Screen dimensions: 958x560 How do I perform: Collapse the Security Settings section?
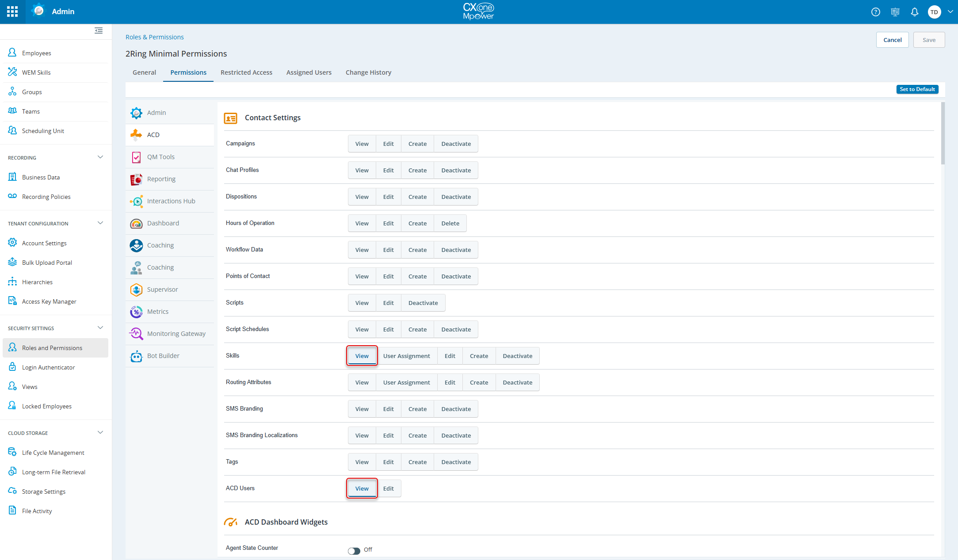(x=100, y=328)
